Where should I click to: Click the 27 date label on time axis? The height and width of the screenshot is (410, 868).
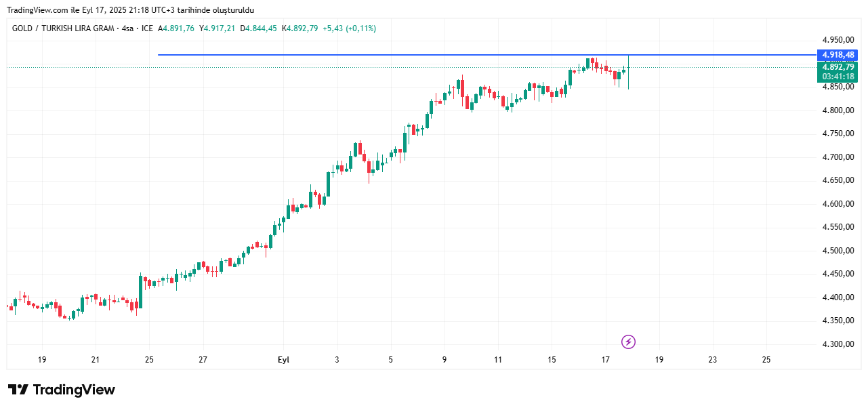point(203,360)
